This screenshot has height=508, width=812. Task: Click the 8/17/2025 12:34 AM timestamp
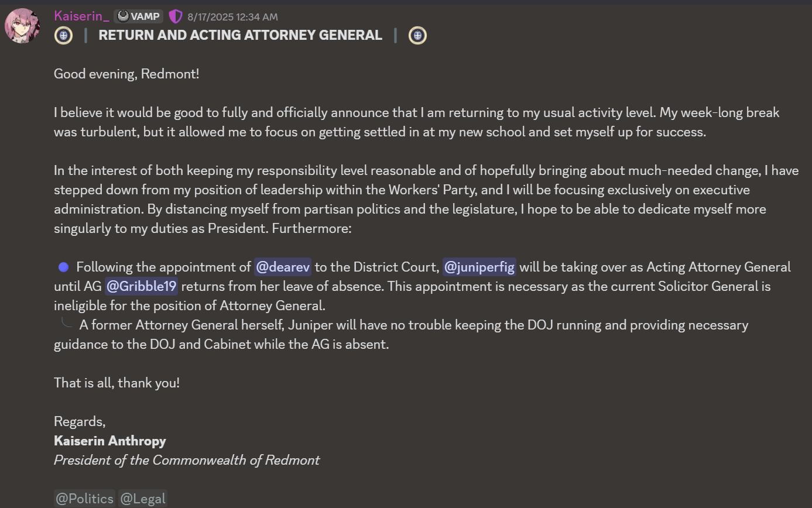pyautogui.click(x=232, y=17)
